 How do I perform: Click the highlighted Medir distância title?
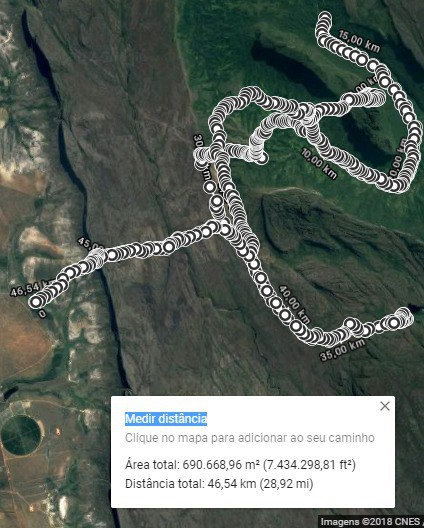[166, 419]
